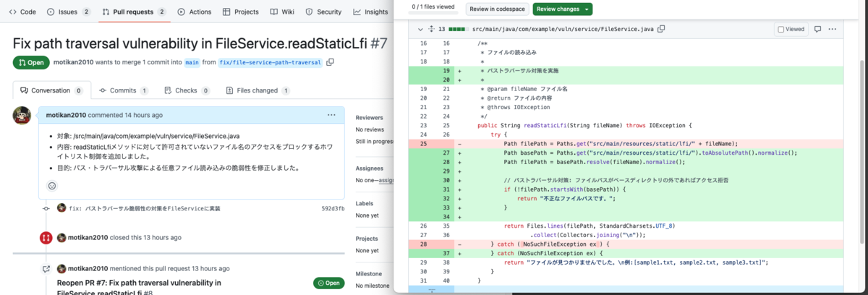Open the Reopen PR #7 linked pull request
Screen dimensions: 868x295
tap(139, 287)
